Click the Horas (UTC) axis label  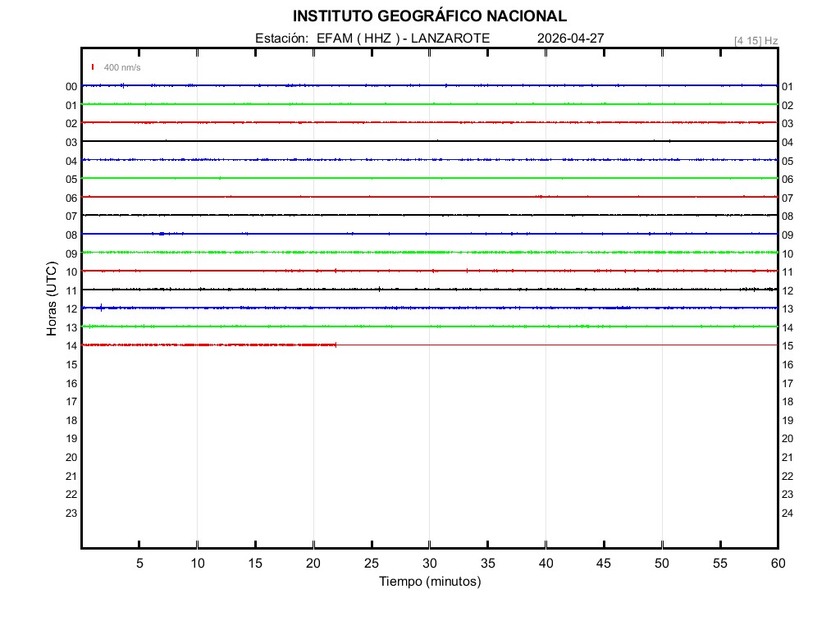point(52,299)
